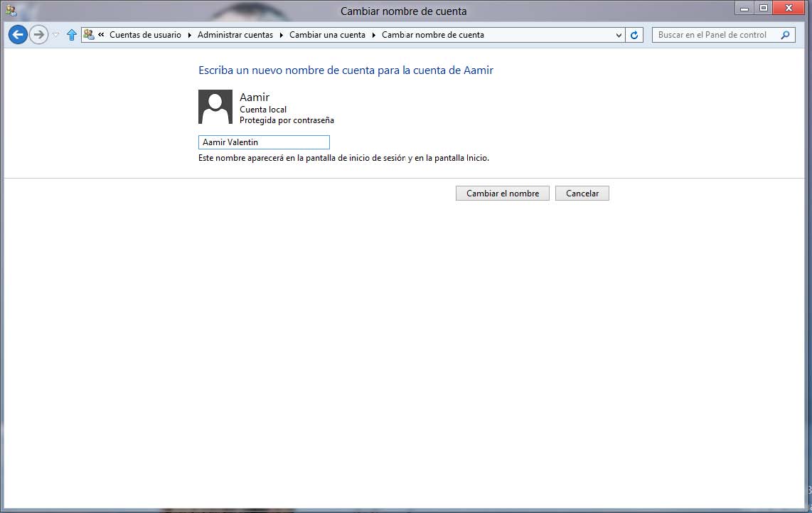Focus the account name field 'Aamir Valentin'
The height and width of the screenshot is (513, 812).
[x=264, y=142]
